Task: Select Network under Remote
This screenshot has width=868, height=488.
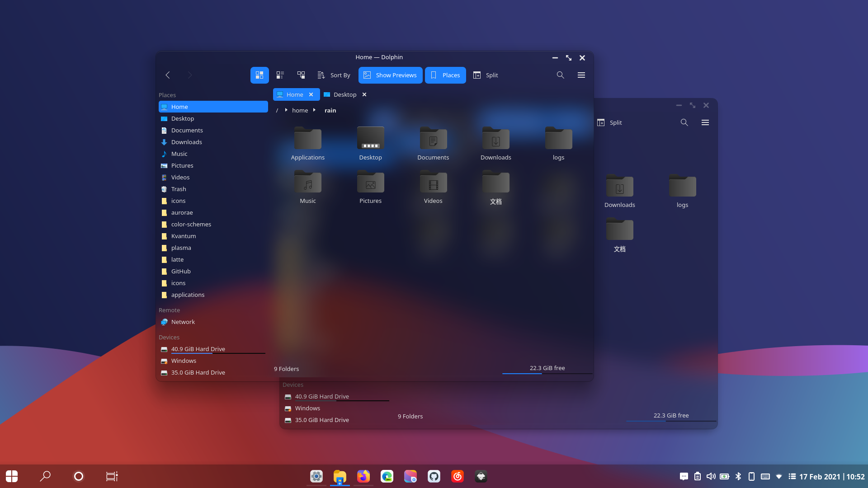Action: pos(183,322)
